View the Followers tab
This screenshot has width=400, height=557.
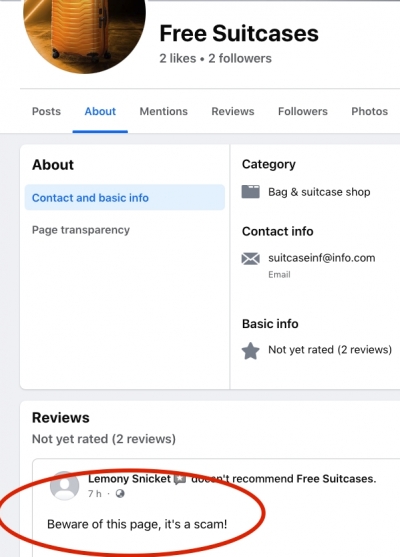[303, 112]
